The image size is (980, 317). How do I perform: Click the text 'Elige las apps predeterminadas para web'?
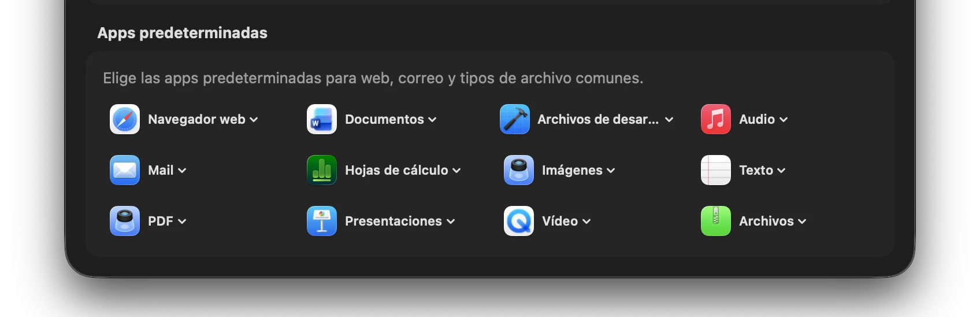pos(247,78)
